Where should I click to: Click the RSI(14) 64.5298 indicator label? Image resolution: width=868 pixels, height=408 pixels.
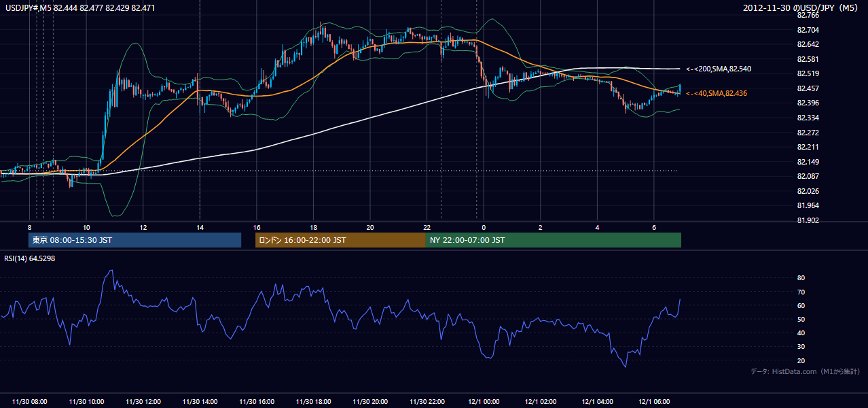pyautogui.click(x=30, y=258)
